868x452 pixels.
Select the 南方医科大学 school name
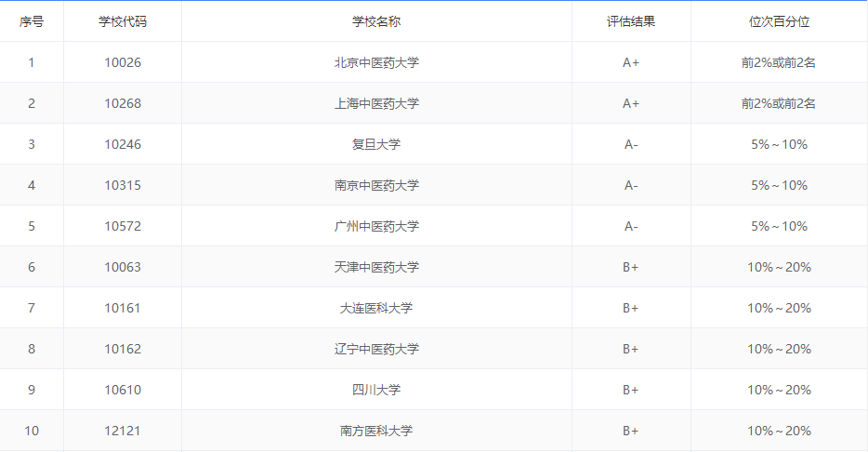[x=376, y=431]
